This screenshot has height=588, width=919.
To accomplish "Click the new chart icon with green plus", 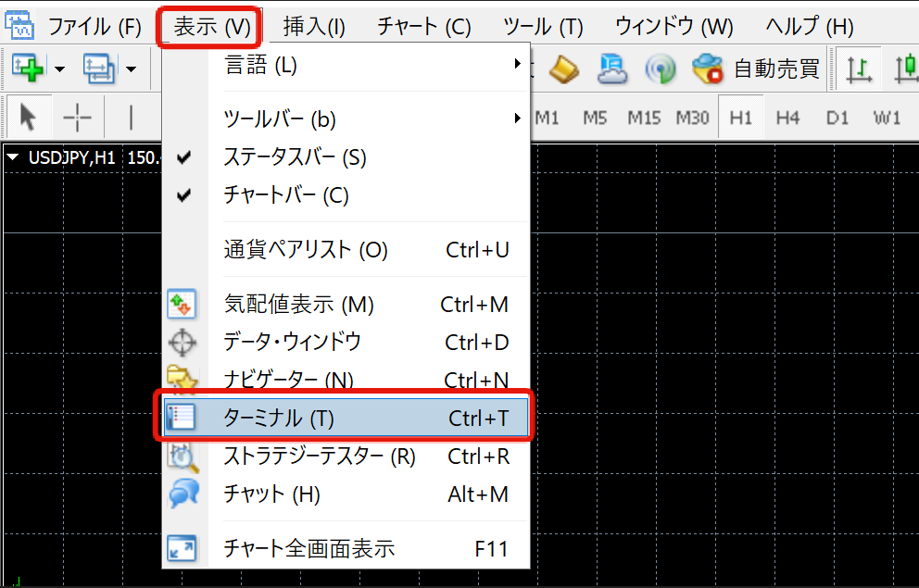I will coord(28,69).
